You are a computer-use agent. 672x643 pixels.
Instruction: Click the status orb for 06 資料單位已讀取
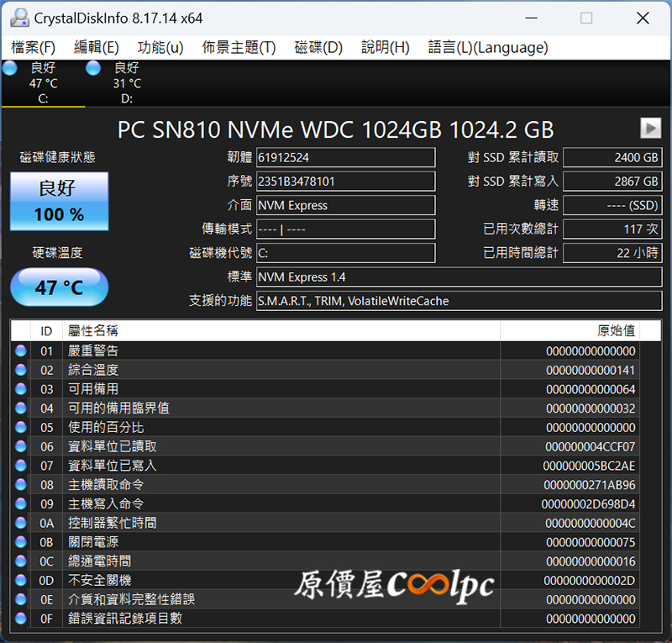[x=20, y=446]
